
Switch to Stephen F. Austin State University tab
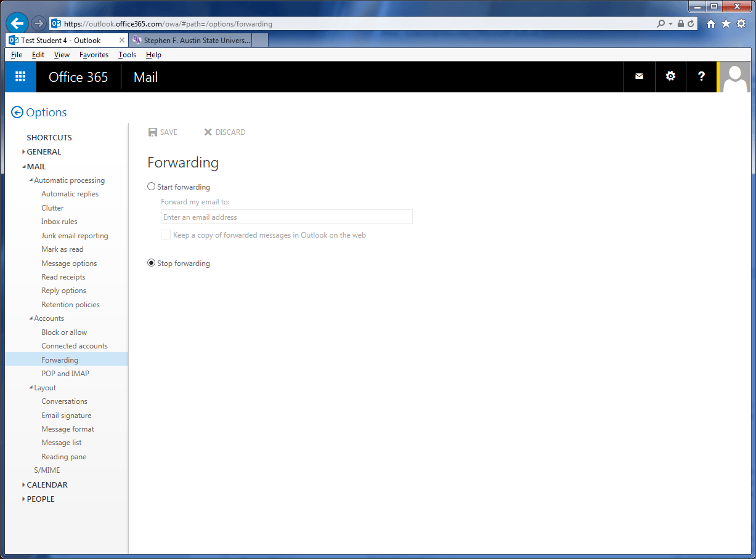pyautogui.click(x=191, y=41)
